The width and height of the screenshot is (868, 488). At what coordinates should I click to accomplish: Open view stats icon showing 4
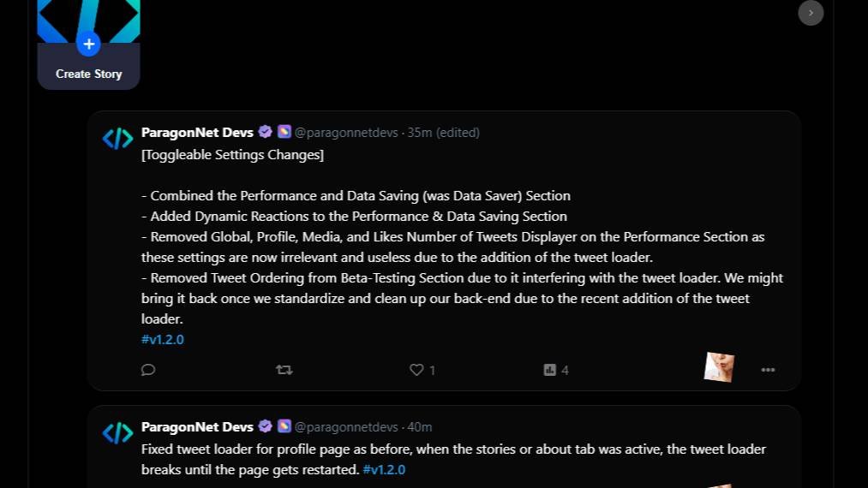click(550, 370)
